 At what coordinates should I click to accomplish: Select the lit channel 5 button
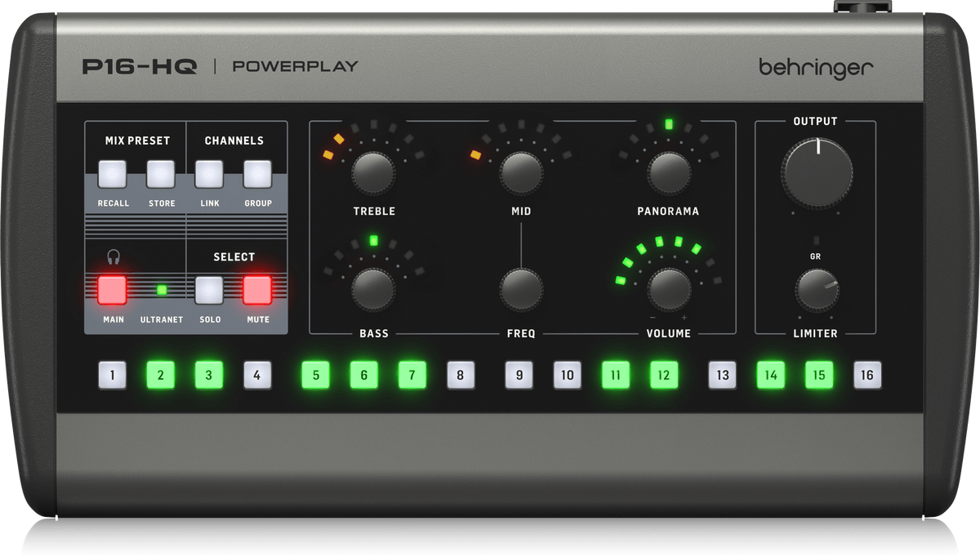[315, 376]
